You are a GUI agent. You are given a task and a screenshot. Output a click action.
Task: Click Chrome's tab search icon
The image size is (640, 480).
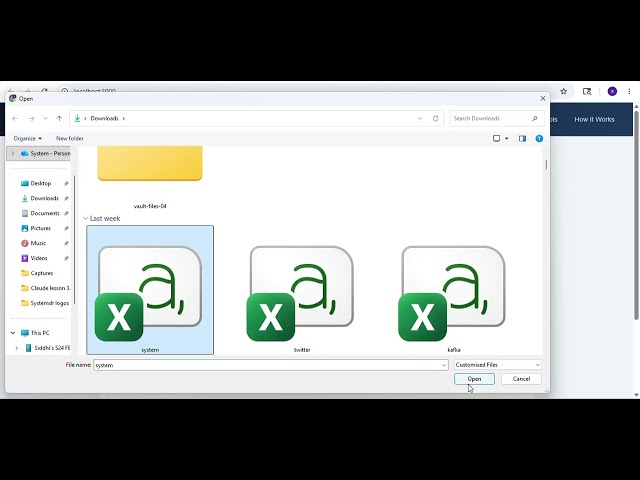(587, 91)
